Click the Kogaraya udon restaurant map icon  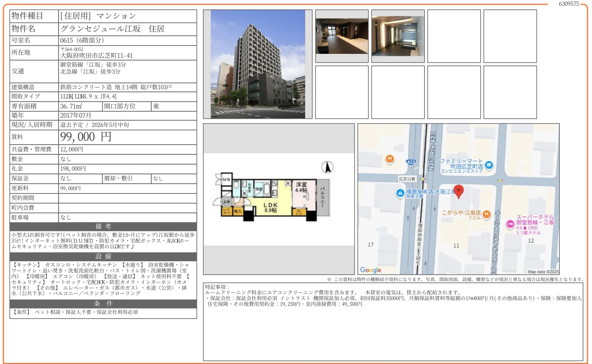[x=486, y=214]
